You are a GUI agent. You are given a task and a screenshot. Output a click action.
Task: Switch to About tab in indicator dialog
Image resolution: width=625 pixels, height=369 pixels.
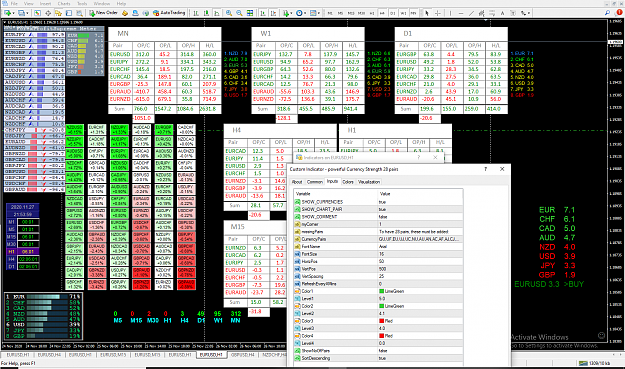tap(297, 182)
